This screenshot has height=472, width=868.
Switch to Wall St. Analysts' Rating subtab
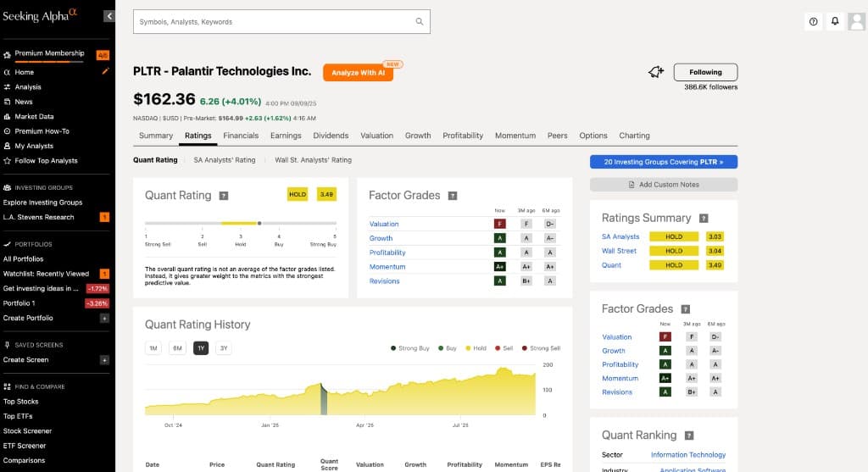click(314, 160)
